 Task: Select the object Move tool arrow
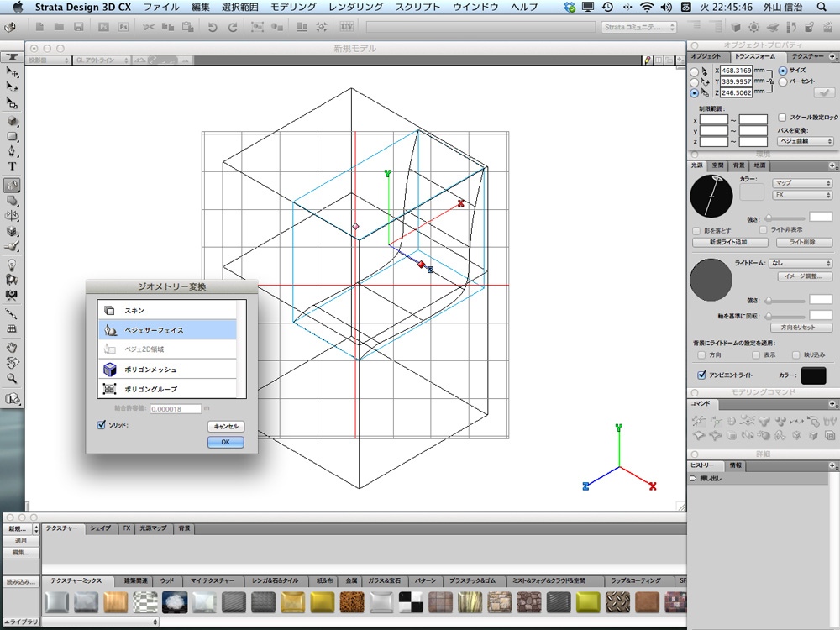click(12, 71)
